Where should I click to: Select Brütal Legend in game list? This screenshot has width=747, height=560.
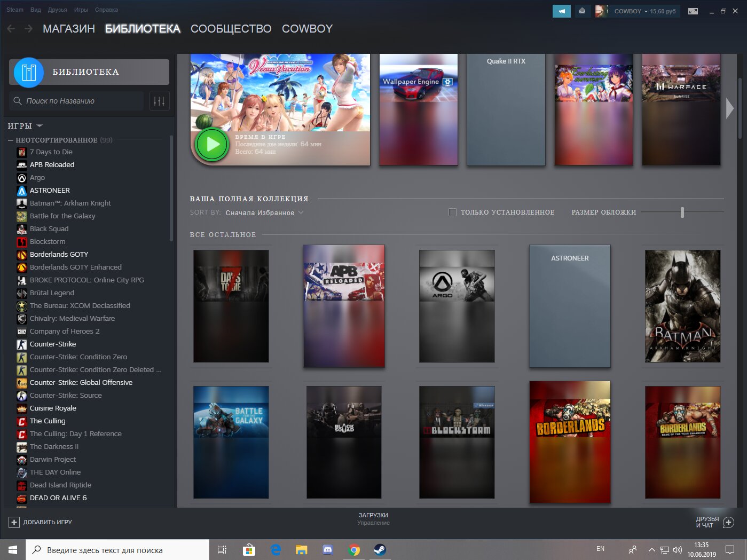pyautogui.click(x=52, y=293)
